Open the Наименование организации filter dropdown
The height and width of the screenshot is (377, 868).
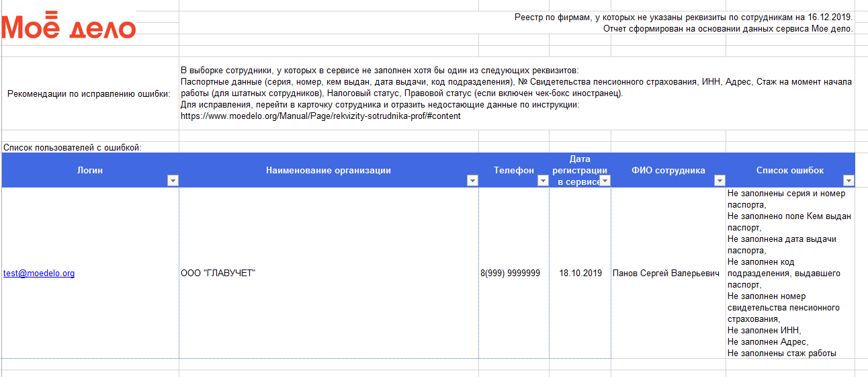[x=472, y=180]
